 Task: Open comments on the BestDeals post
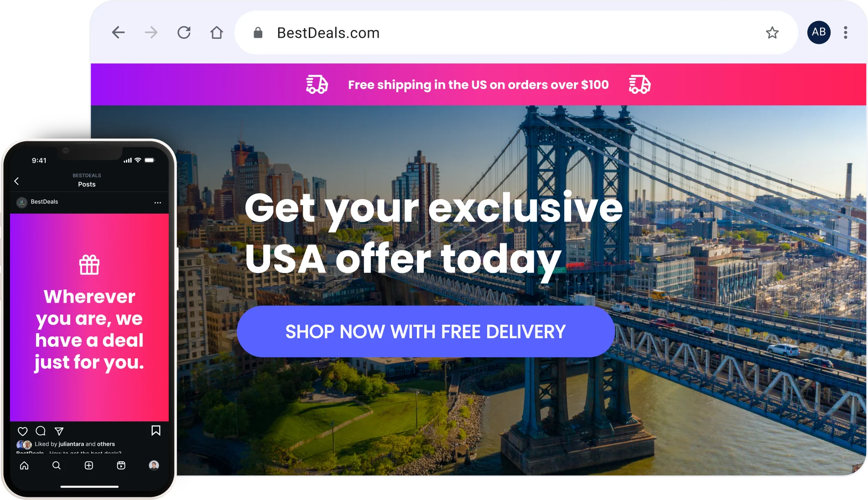[x=41, y=431]
